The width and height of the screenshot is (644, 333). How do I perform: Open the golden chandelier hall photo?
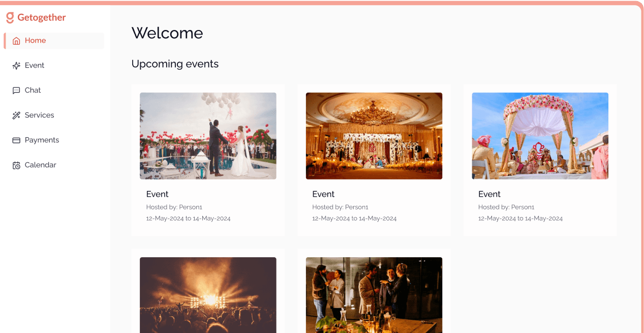pyautogui.click(x=374, y=136)
